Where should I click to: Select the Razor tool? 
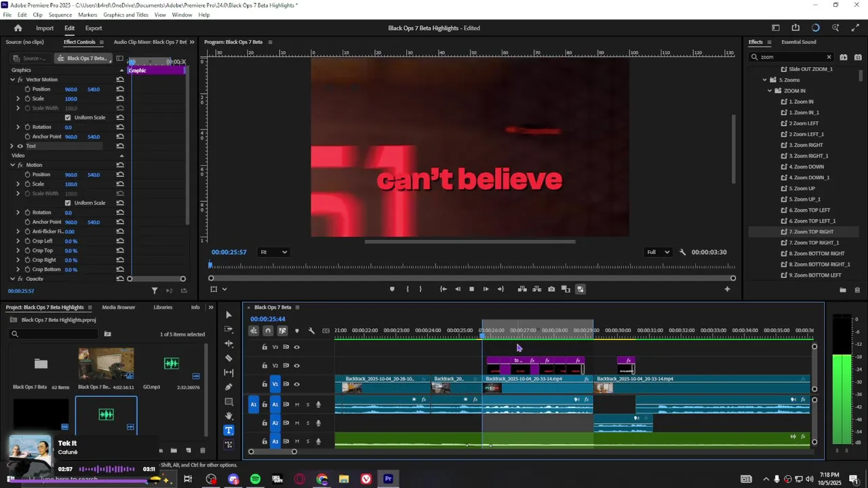pos(229,358)
